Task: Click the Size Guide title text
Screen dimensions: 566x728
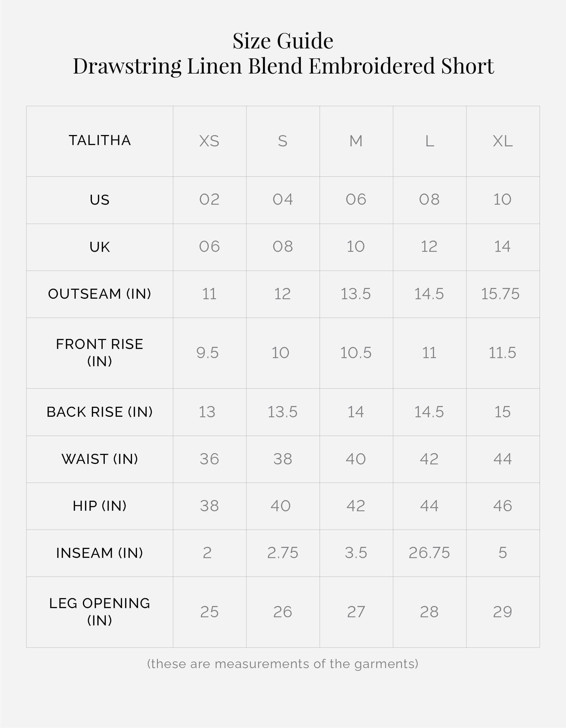Action: coord(283,41)
